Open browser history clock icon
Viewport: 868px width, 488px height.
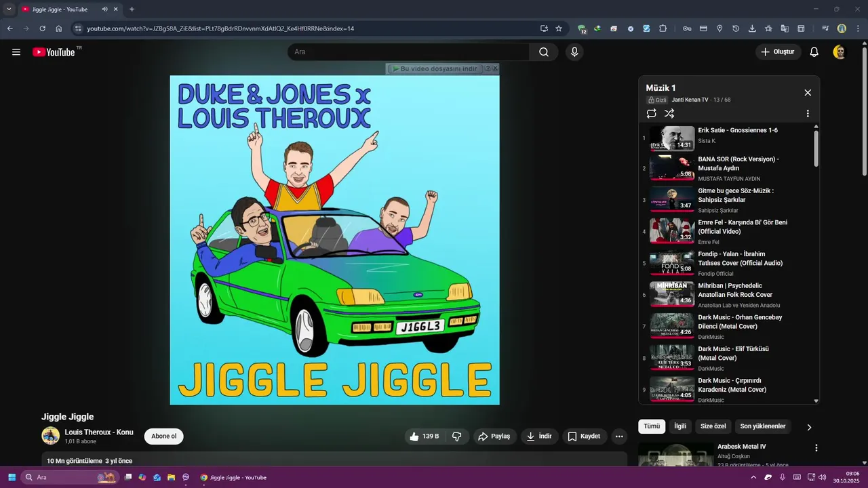(736, 28)
